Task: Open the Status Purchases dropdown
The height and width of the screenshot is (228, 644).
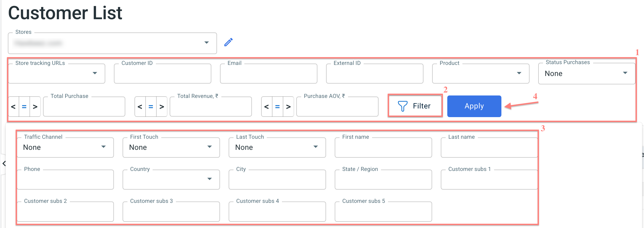Action: click(x=587, y=74)
